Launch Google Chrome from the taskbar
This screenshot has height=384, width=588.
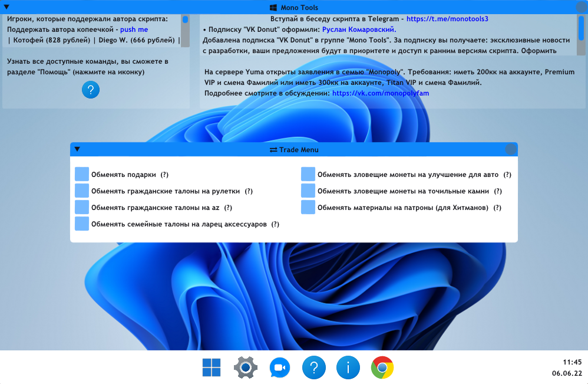pyautogui.click(x=382, y=367)
